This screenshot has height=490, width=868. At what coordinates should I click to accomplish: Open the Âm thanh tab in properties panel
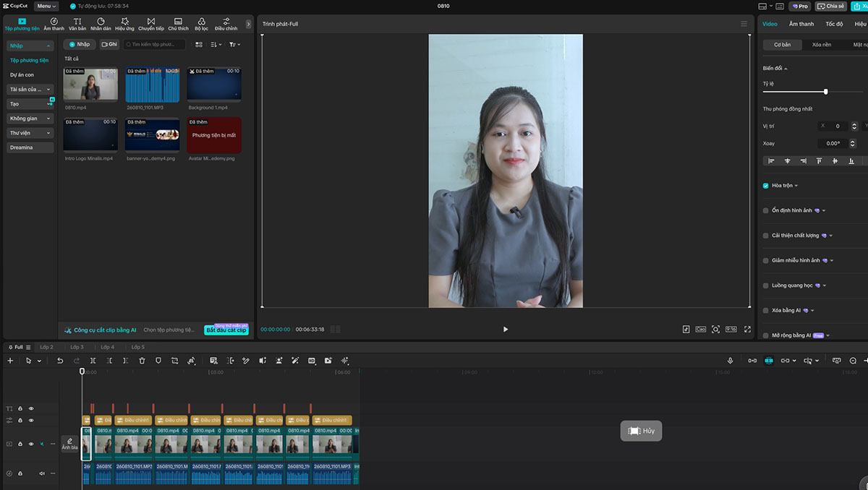coord(801,24)
